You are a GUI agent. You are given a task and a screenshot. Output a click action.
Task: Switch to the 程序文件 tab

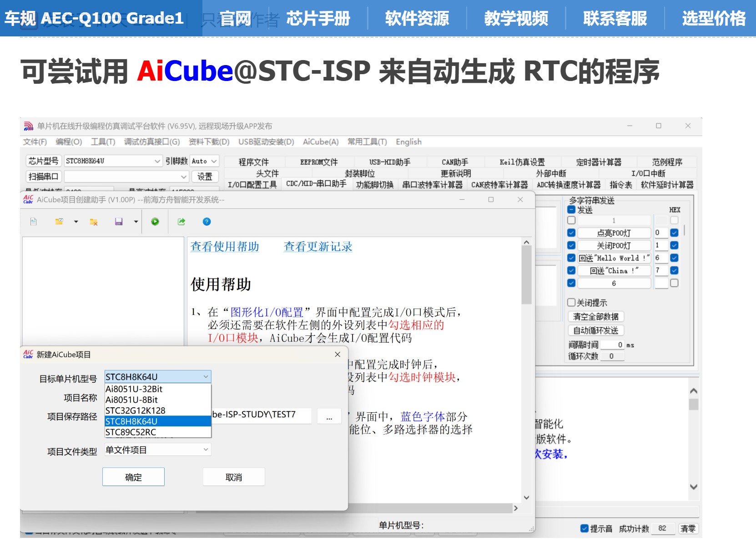254,162
